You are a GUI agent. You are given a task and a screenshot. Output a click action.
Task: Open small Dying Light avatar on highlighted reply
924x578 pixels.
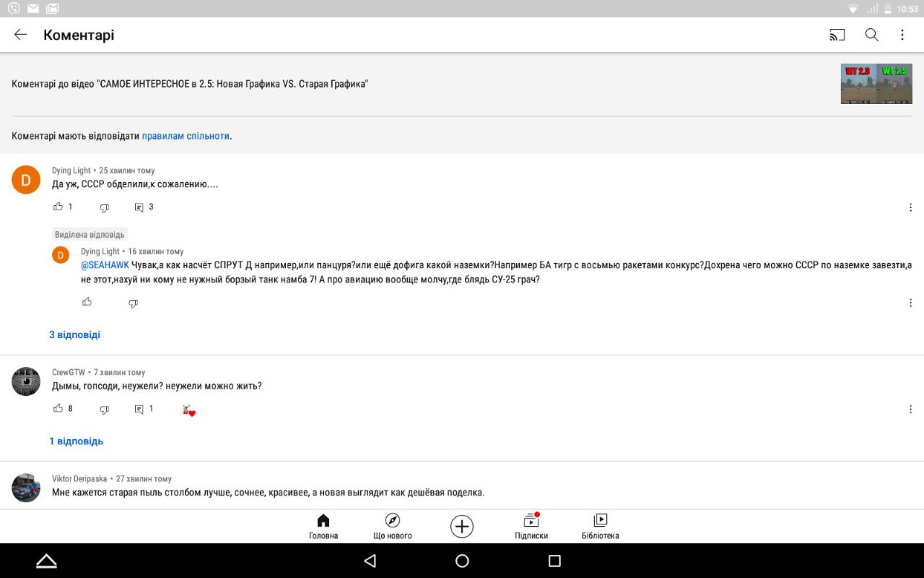tap(61, 254)
